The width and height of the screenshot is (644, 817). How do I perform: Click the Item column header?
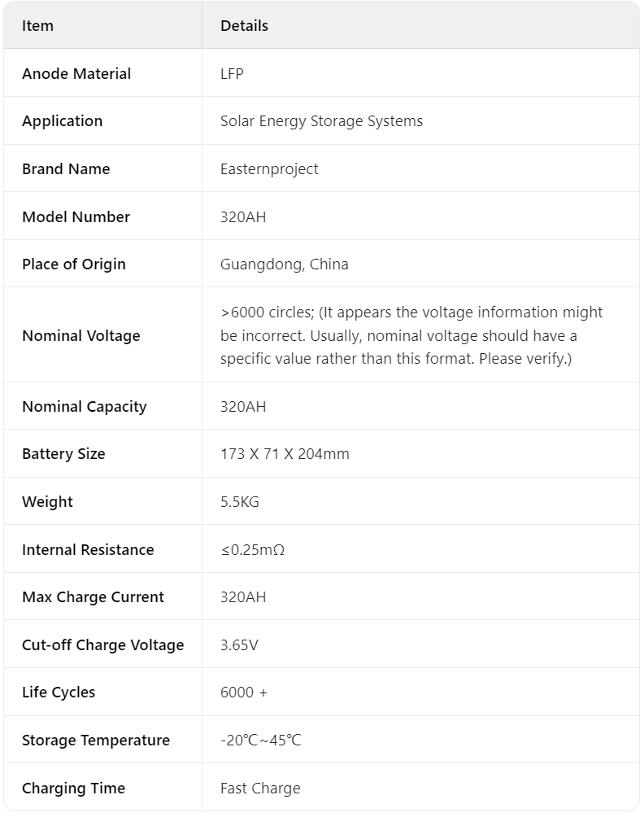point(37,25)
